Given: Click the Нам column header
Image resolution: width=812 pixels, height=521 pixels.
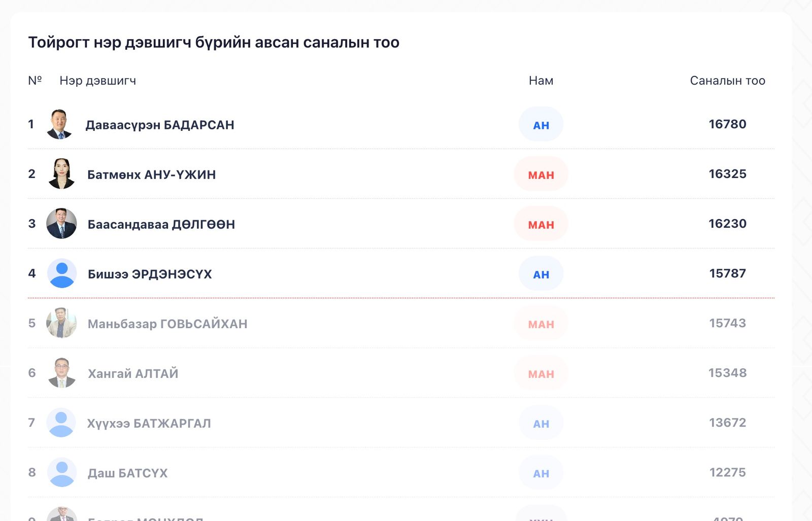Looking at the screenshot, I should pos(540,80).
